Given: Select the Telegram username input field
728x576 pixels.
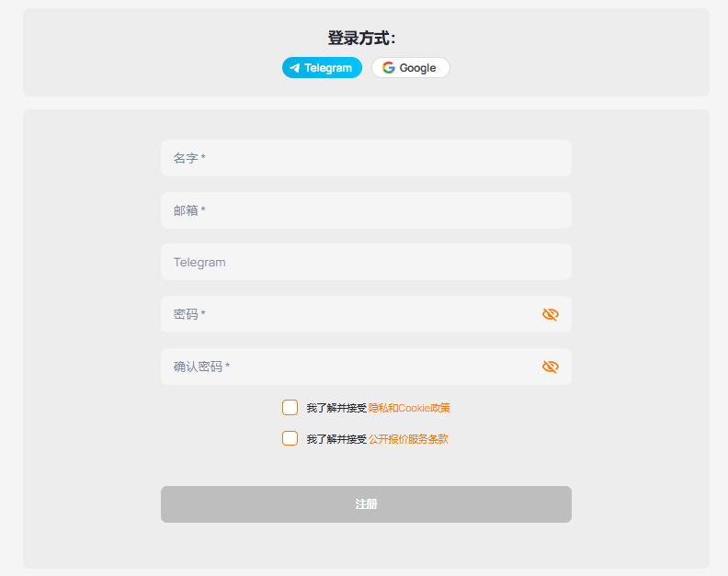Looking at the screenshot, I should pos(366,262).
